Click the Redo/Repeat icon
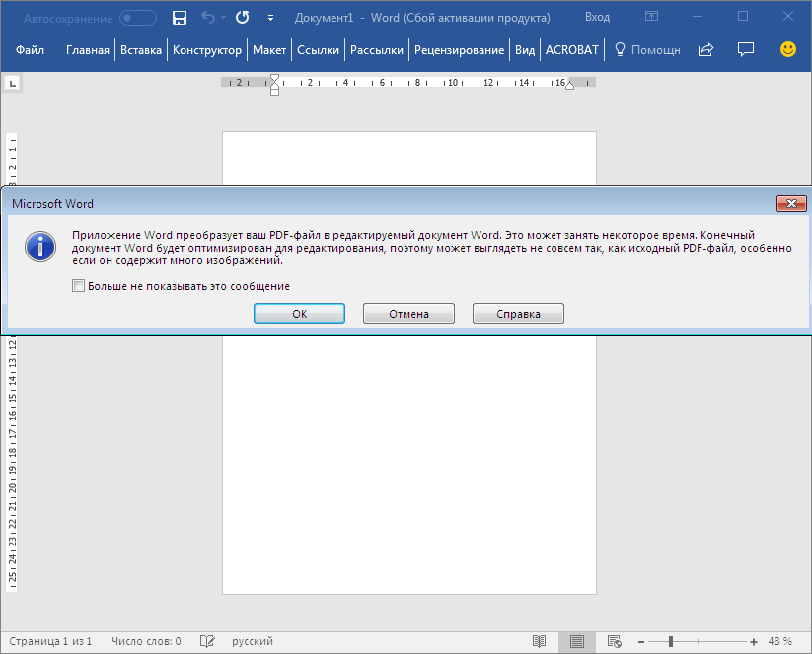Image resolution: width=812 pixels, height=654 pixels. coord(242,18)
